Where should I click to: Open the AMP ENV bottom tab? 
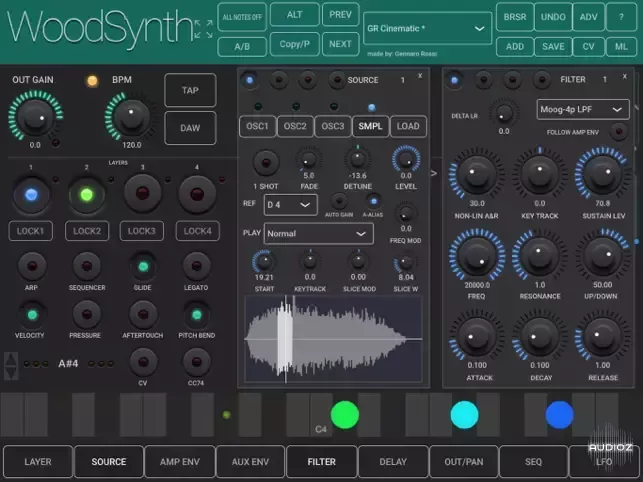[x=180, y=462]
